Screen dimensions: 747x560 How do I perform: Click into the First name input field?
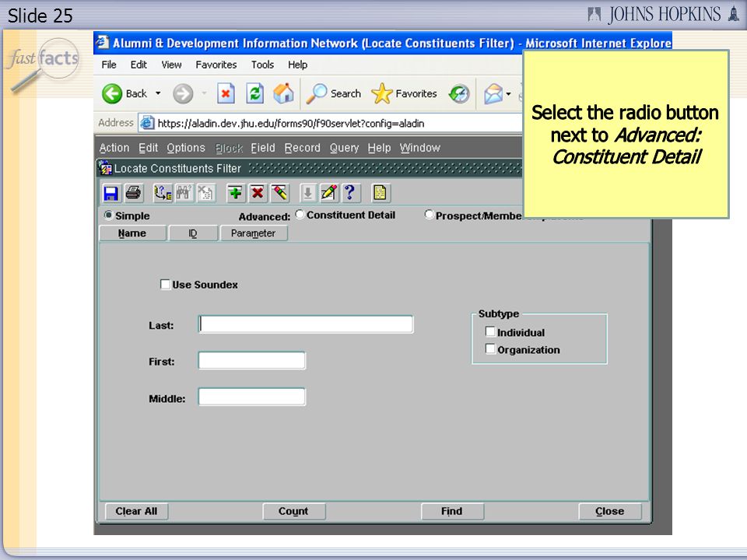(x=251, y=360)
